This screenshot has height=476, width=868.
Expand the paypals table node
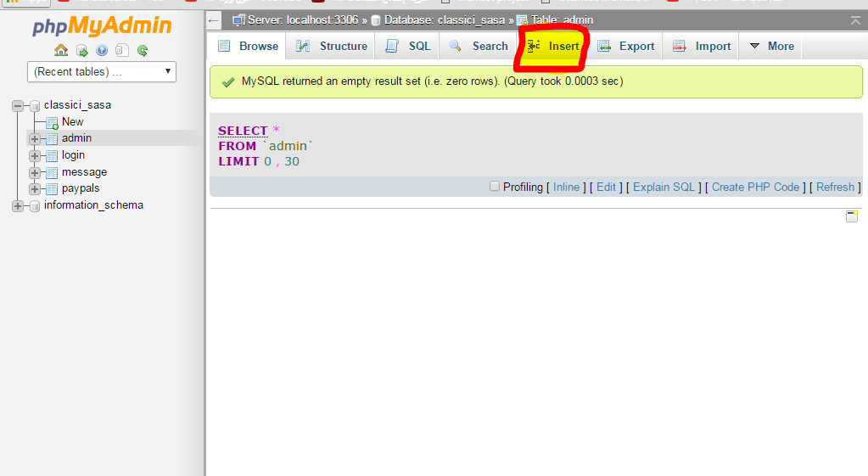(35, 188)
